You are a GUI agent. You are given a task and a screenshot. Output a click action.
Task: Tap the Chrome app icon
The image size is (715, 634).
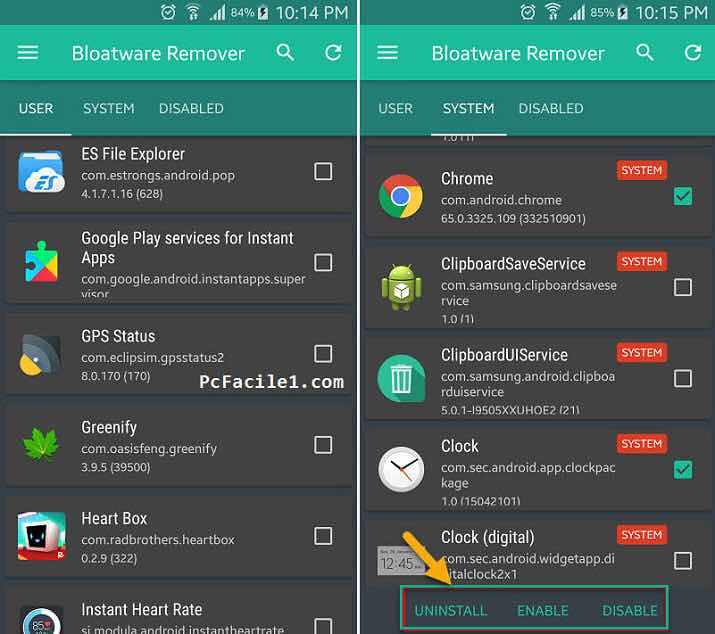(401, 197)
